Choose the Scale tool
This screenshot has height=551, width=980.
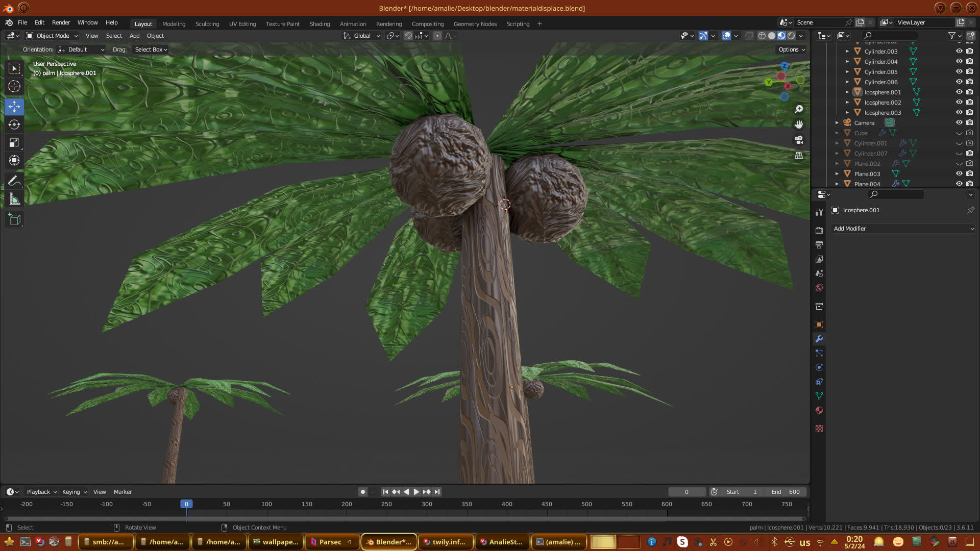point(14,143)
